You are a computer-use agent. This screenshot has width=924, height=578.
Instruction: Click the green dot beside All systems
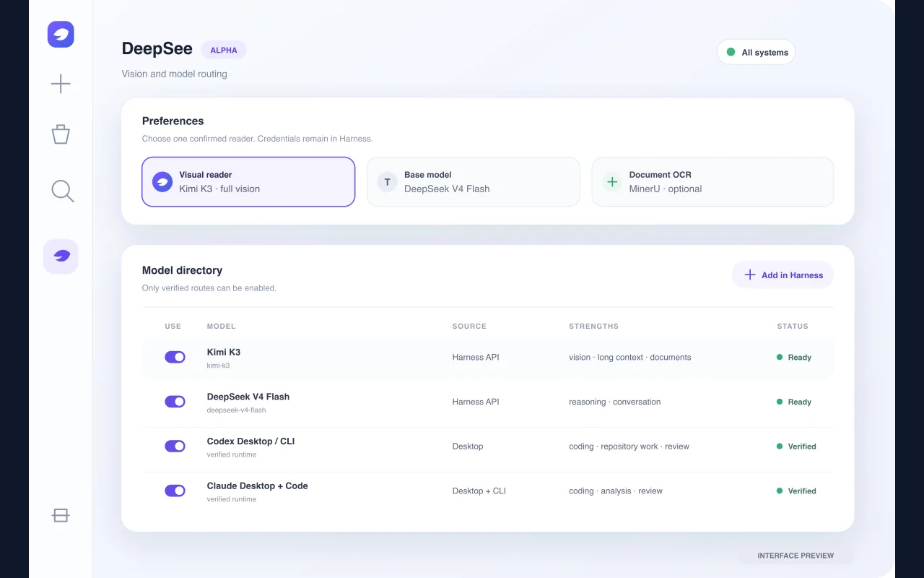[x=731, y=52]
